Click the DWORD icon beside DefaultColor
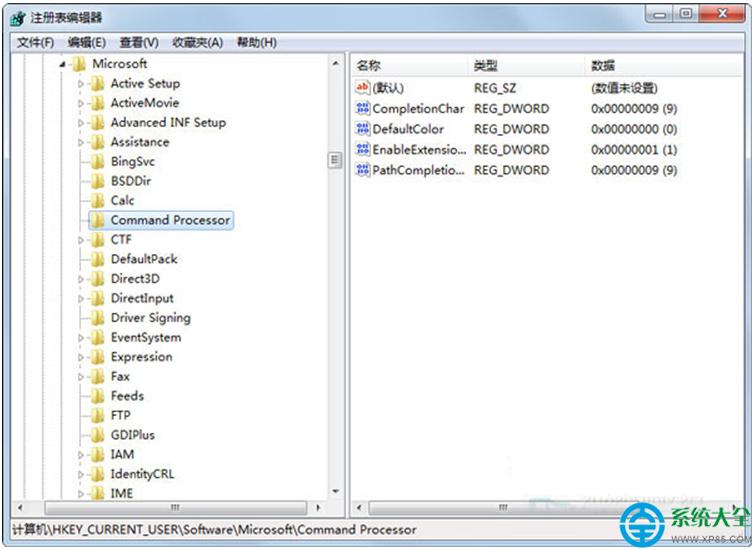This screenshot has height=550, width=754. coord(362,129)
